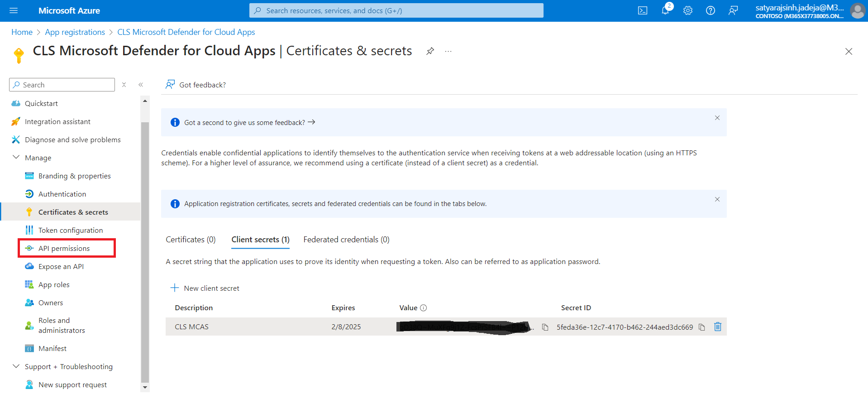The height and width of the screenshot is (394, 868).
Task: Open the top bar feedback icon
Action: coord(733,10)
